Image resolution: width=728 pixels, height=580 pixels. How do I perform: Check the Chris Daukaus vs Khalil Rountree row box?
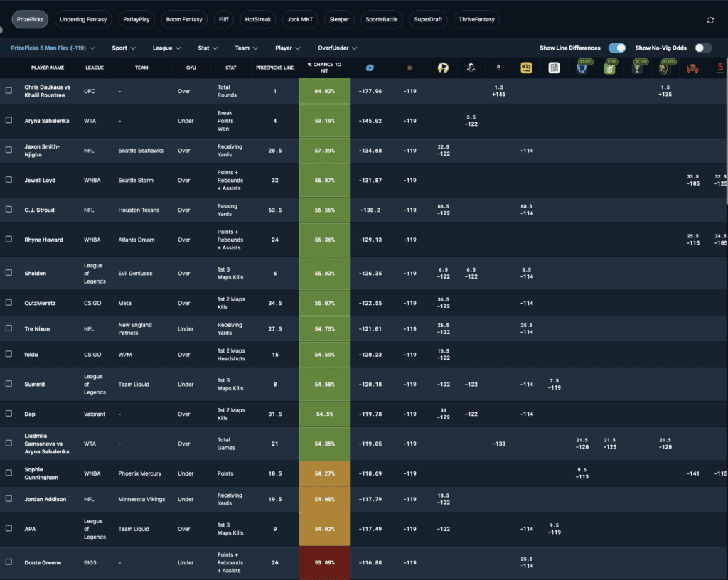pyautogui.click(x=9, y=90)
